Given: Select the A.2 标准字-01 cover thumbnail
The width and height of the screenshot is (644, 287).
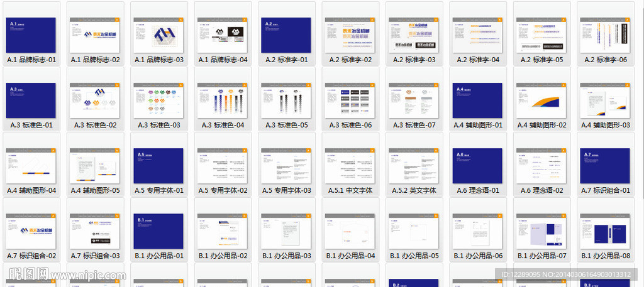Looking at the screenshot, I should coord(286,35).
